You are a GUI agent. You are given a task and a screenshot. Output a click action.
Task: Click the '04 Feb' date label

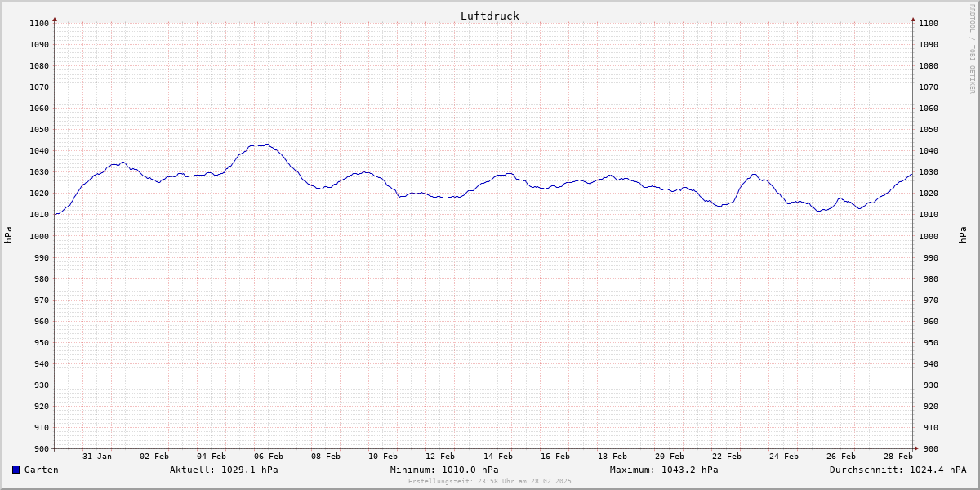[212, 456]
